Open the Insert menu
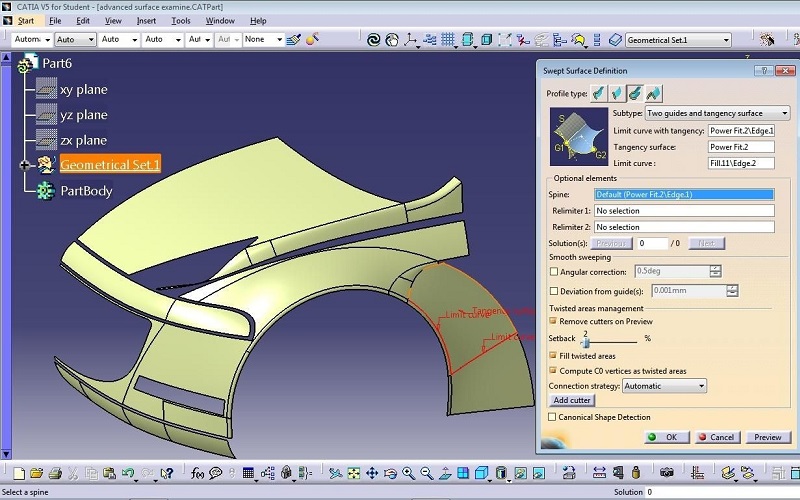 146,20
